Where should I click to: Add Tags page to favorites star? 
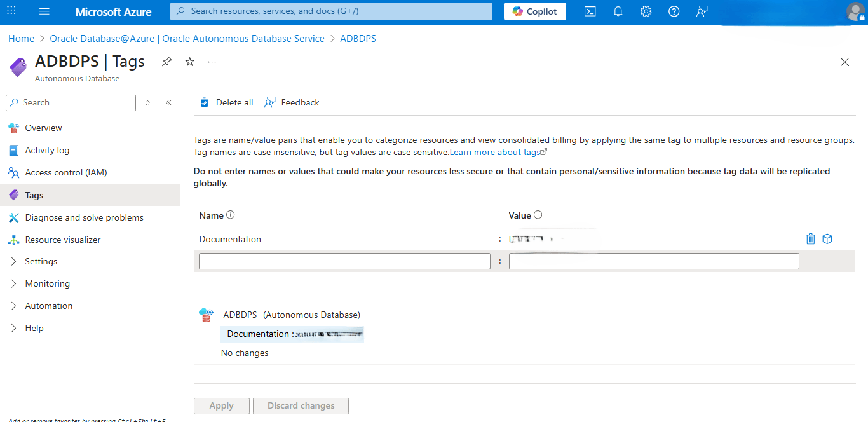point(189,62)
